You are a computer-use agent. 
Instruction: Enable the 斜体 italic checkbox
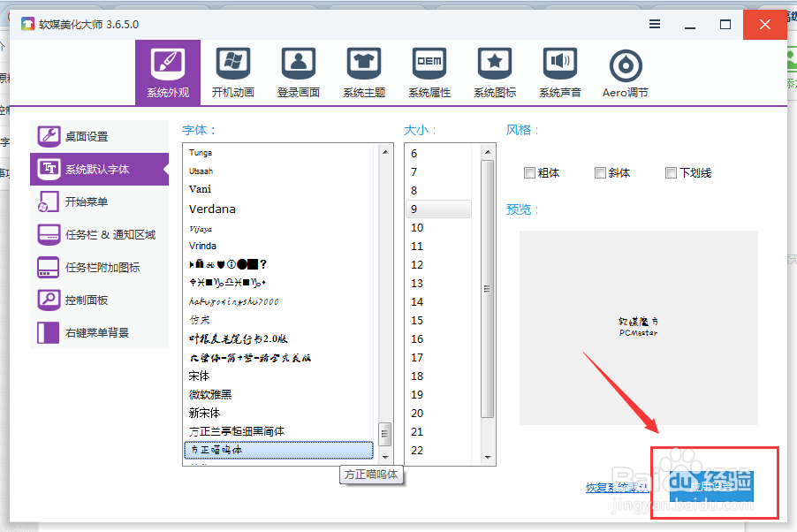[599, 172]
